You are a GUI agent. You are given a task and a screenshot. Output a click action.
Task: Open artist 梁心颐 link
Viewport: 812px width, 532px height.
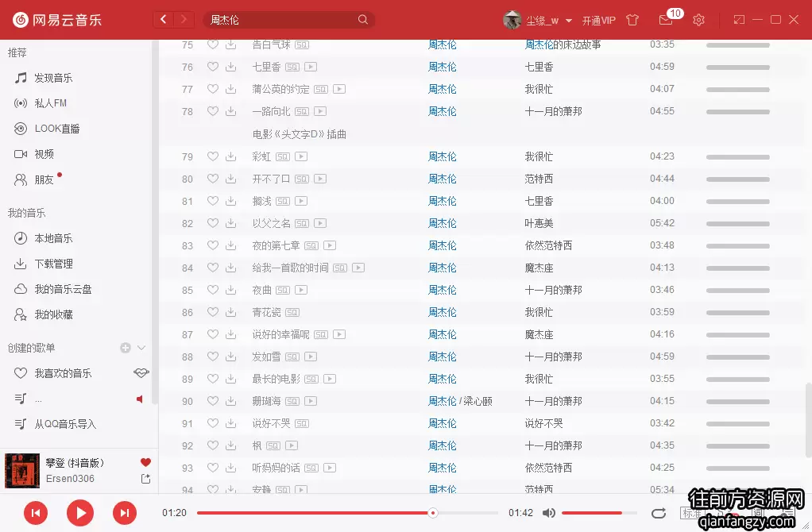coord(478,401)
